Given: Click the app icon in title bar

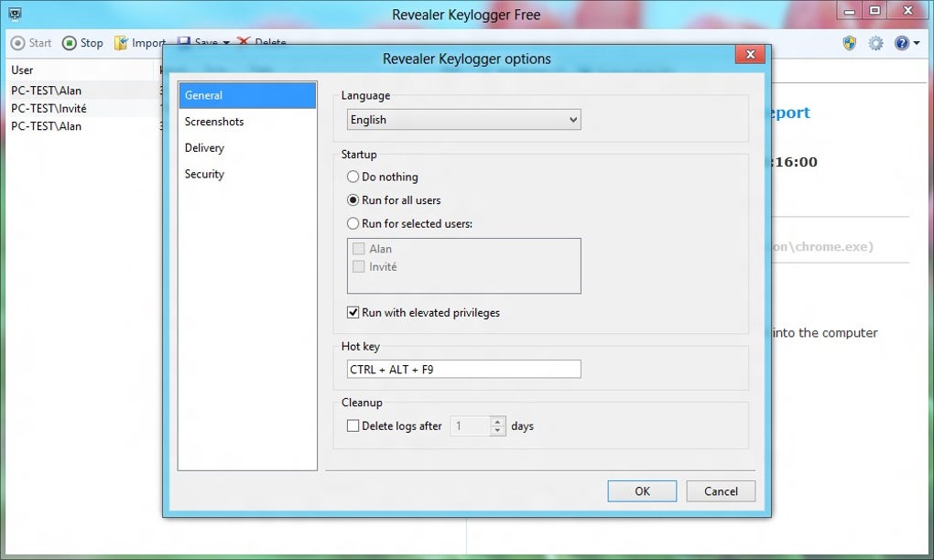Looking at the screenshot, I should tap(15, 14).
